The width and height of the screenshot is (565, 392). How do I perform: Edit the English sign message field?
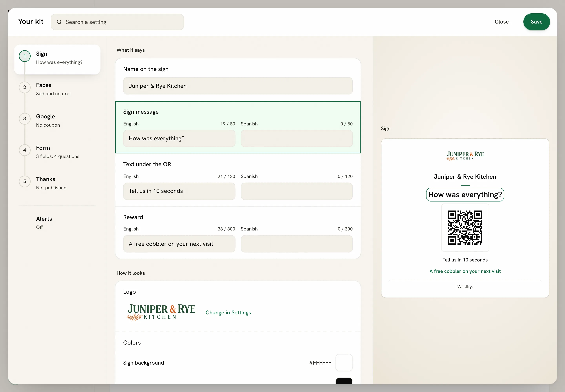point(179,139)
